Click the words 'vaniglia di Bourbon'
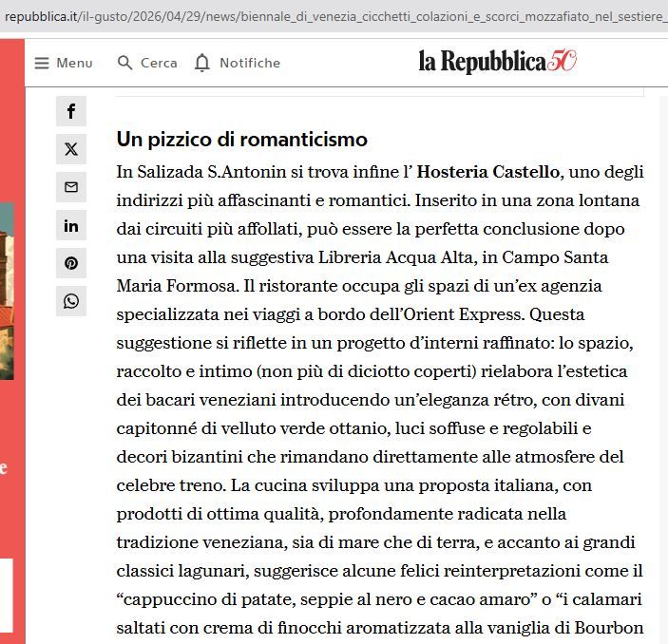 [x=565, y=628]
